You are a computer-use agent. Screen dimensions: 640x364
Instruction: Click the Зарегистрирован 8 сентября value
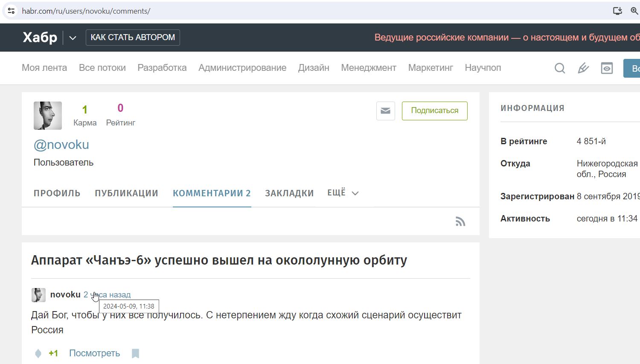coord(608,196)
